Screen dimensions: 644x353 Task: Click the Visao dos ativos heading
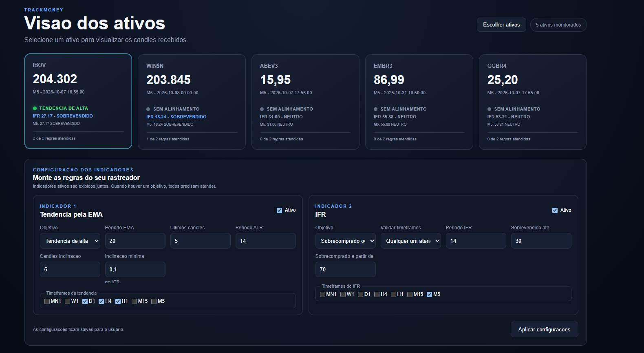tap(95, 23)
